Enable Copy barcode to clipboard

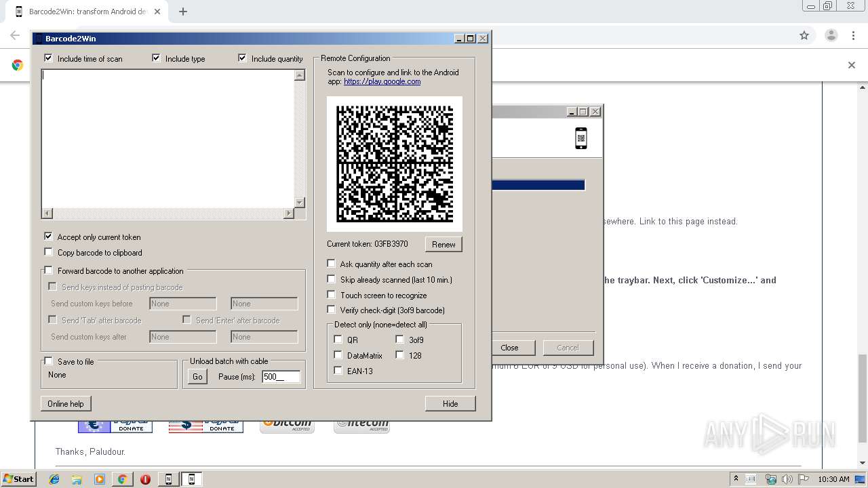tap(48, 252)
